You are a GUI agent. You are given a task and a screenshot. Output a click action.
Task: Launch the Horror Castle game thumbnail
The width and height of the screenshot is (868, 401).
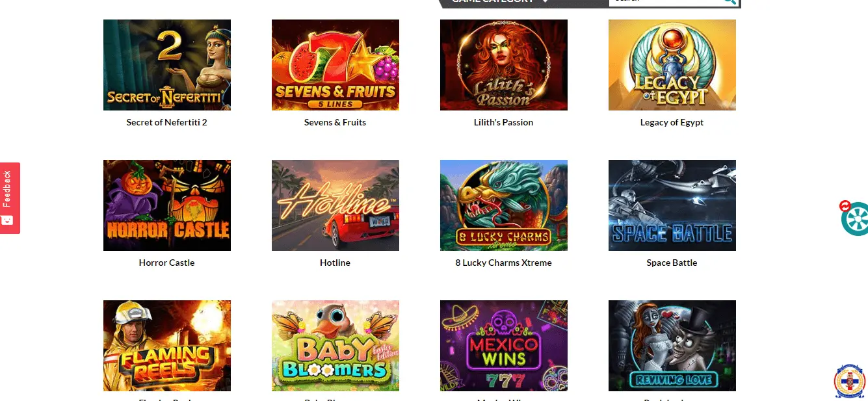coord(167,205)
